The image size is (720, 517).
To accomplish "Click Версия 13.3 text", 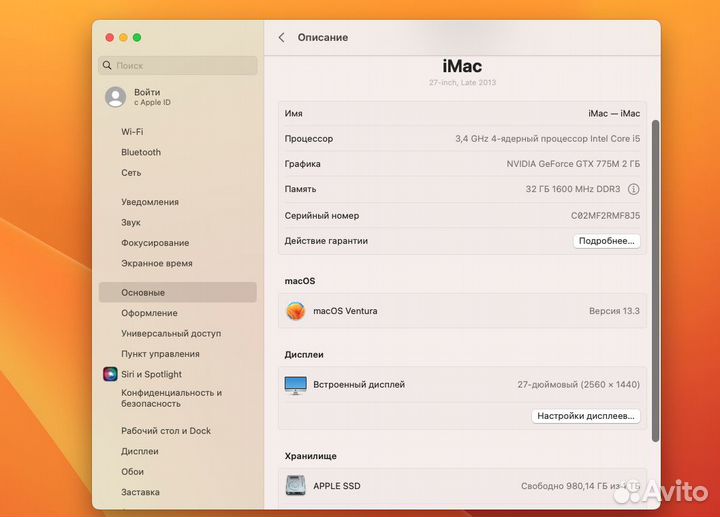I will [x=614, y=311].
